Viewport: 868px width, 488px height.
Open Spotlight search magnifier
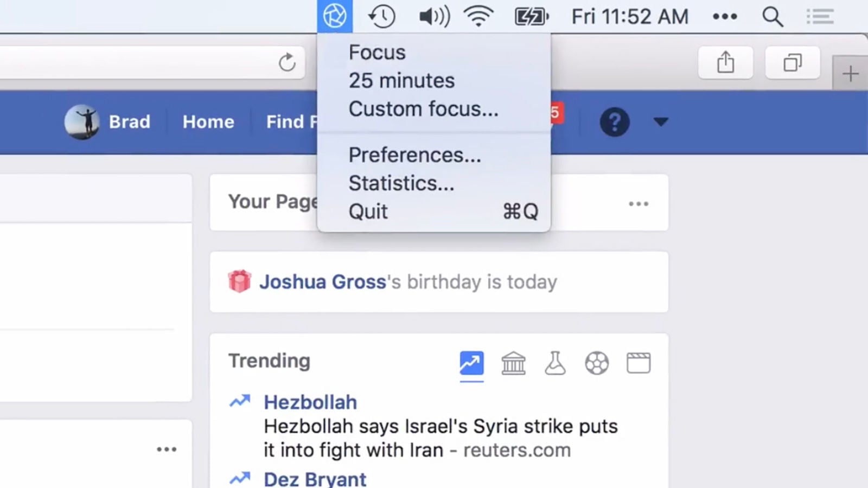click(x=772, y=17)
